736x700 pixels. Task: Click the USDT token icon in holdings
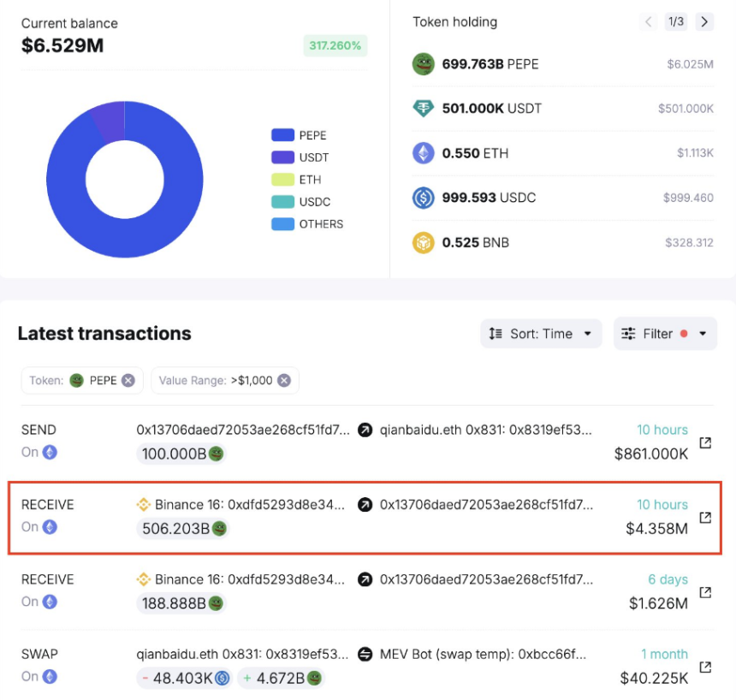424,109
